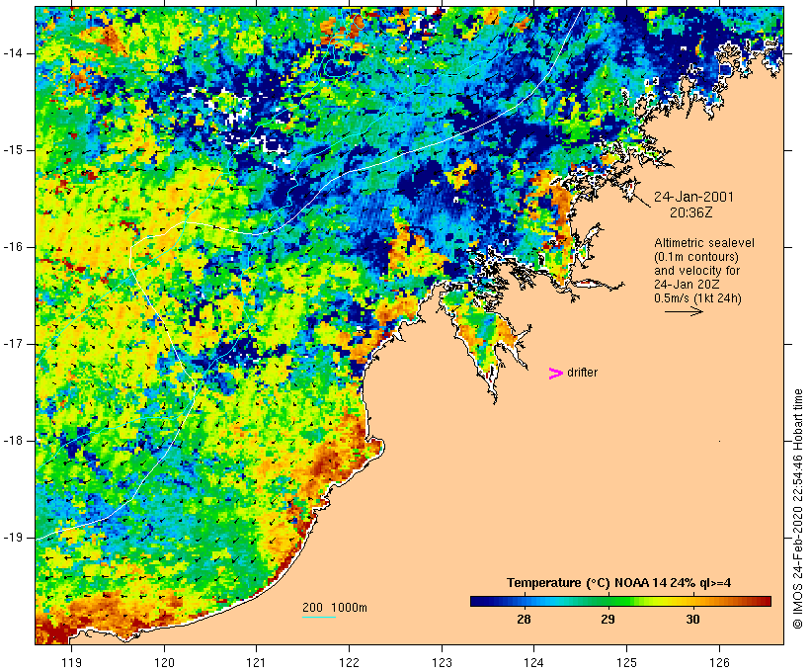Click the dark red end of colorbar
810x672 pixels.
(764, 601)
